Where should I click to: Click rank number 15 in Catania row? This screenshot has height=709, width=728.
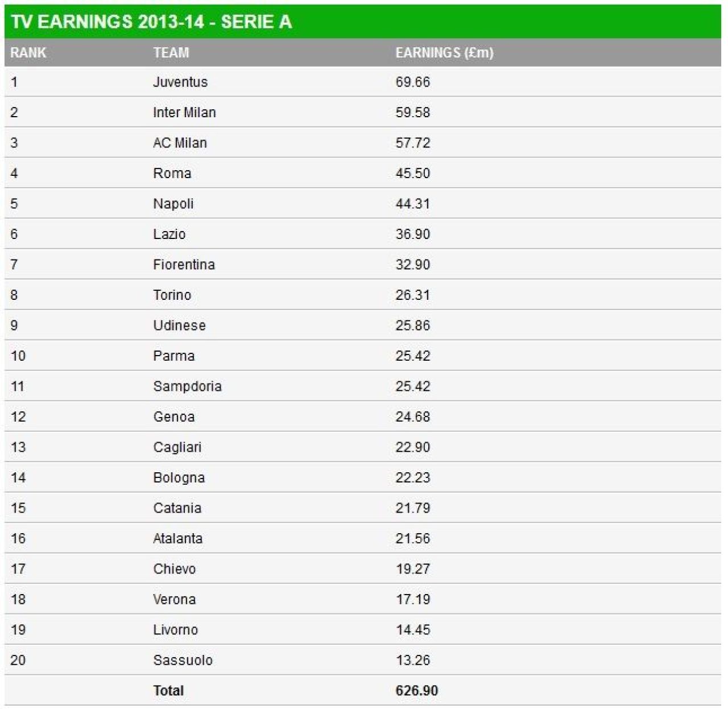pos(18,508)
